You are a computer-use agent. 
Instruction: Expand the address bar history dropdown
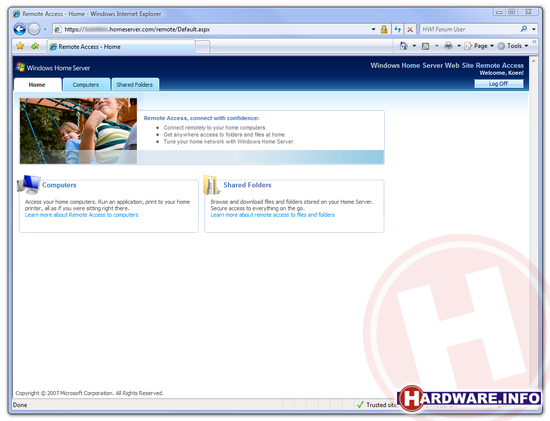coord(374,29)
